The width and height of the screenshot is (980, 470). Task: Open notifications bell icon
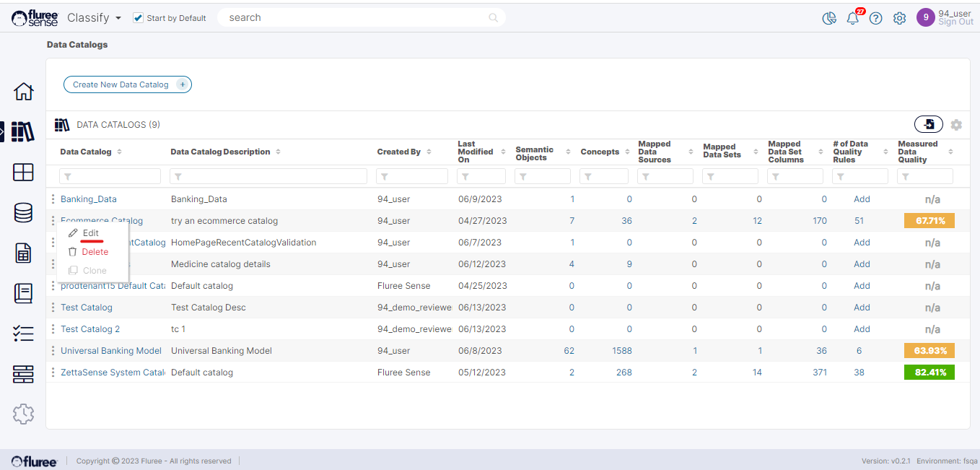coord(852,18)
